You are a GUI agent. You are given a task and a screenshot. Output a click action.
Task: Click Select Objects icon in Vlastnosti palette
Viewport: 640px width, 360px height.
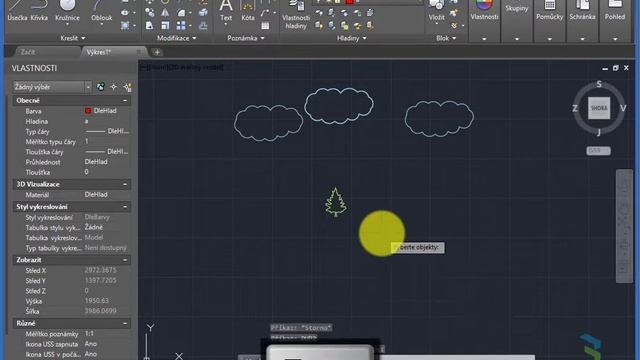pos(113,87)
